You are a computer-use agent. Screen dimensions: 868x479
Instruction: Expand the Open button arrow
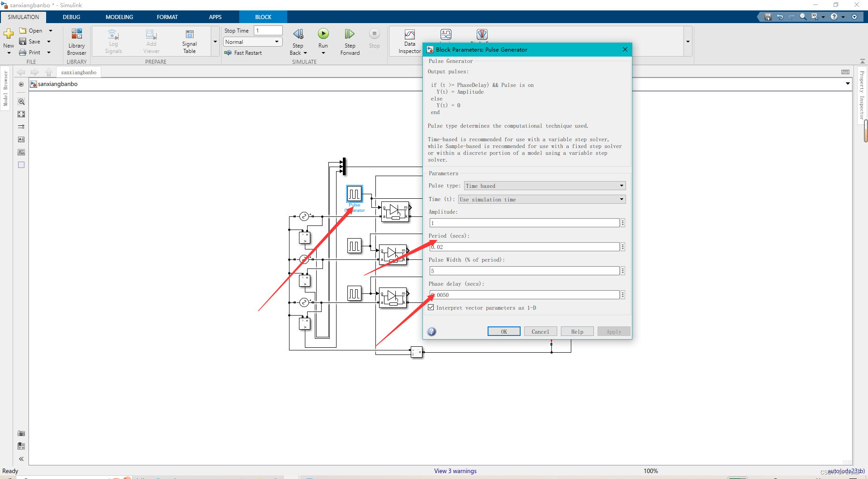[x=51, y=31]
